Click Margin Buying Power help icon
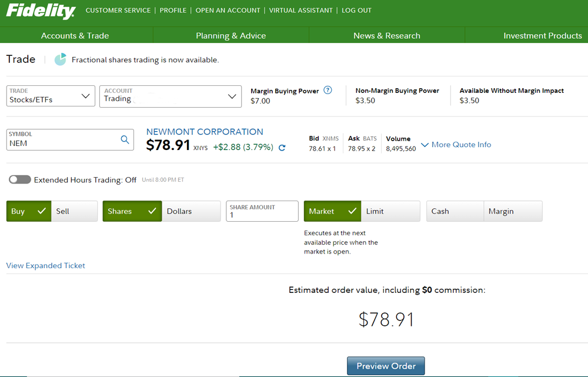The height and width of the screenshot is (377, 588). [328, 91]
